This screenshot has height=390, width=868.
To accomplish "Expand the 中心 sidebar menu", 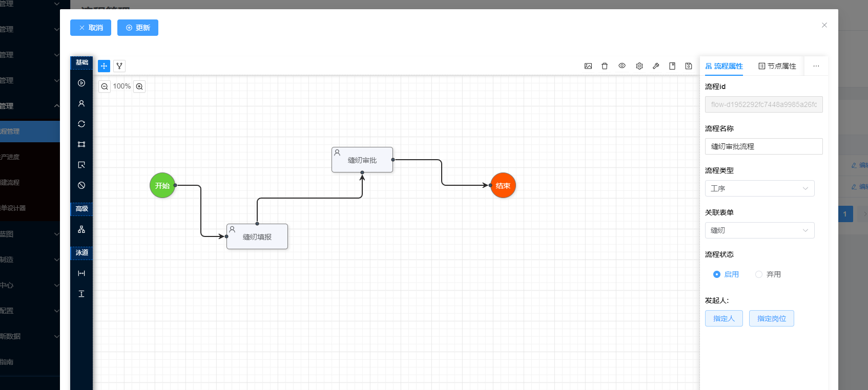I will point(30,285).
